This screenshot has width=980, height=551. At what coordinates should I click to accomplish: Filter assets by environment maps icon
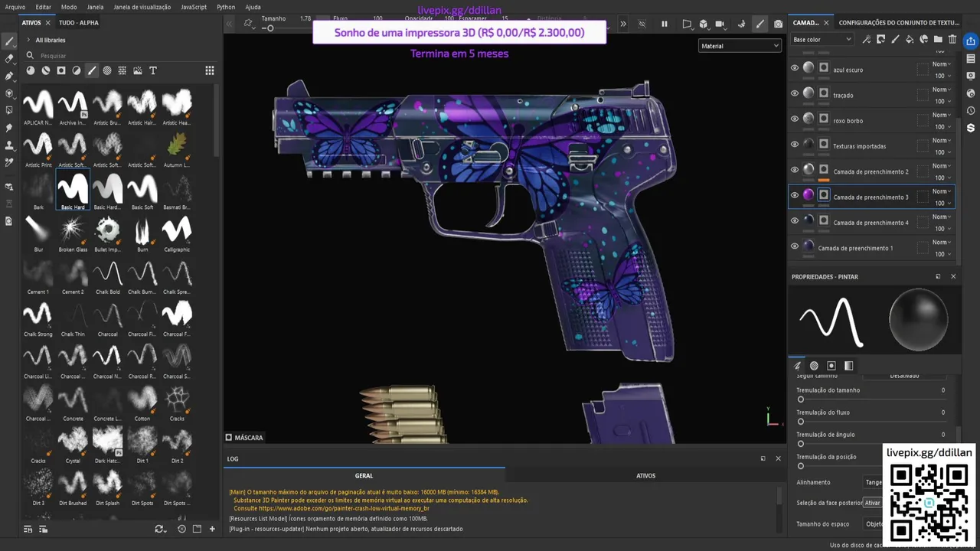point(138,70)
